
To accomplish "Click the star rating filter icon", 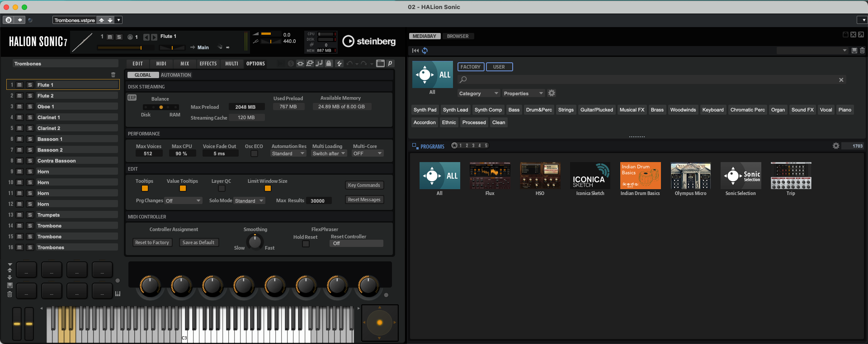I will coord(454,145).
